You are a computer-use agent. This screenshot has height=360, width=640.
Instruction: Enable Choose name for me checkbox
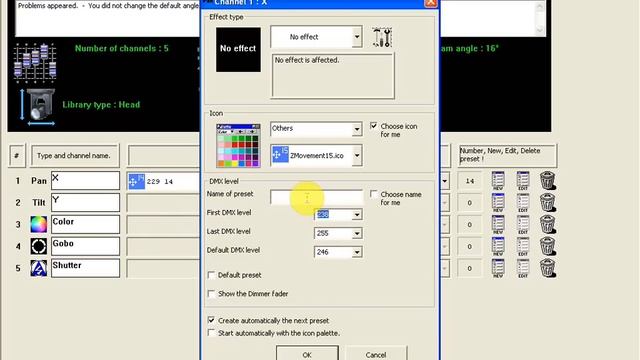click(373, 194)
